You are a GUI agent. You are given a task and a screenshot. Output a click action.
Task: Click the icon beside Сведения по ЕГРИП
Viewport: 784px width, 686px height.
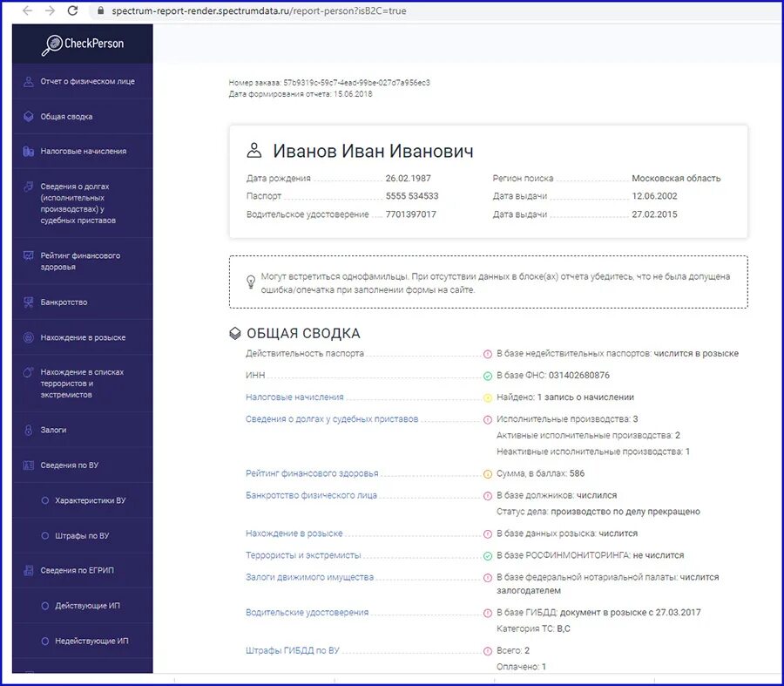click(x=29, y=570)
